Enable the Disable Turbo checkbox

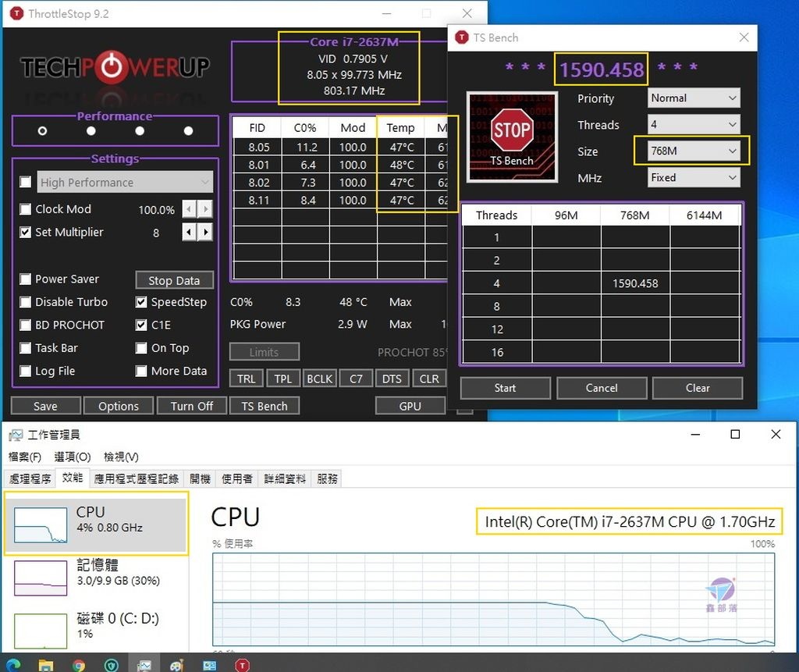pos(26,302)
